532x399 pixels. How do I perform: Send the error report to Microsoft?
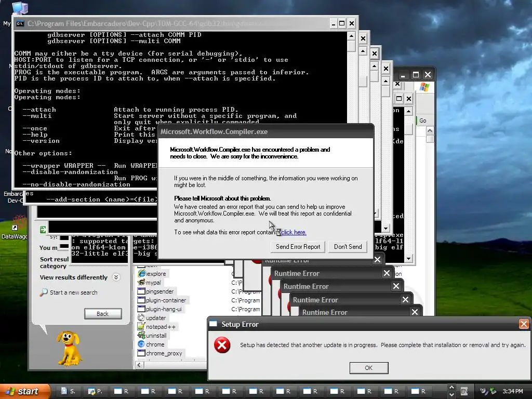tap(298, 247)
